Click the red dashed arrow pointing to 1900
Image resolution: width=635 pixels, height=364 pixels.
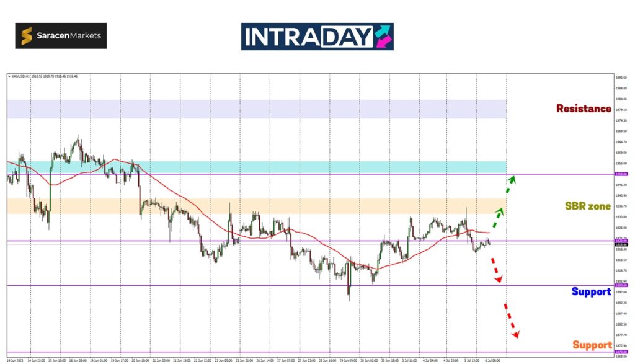[495, 270]
